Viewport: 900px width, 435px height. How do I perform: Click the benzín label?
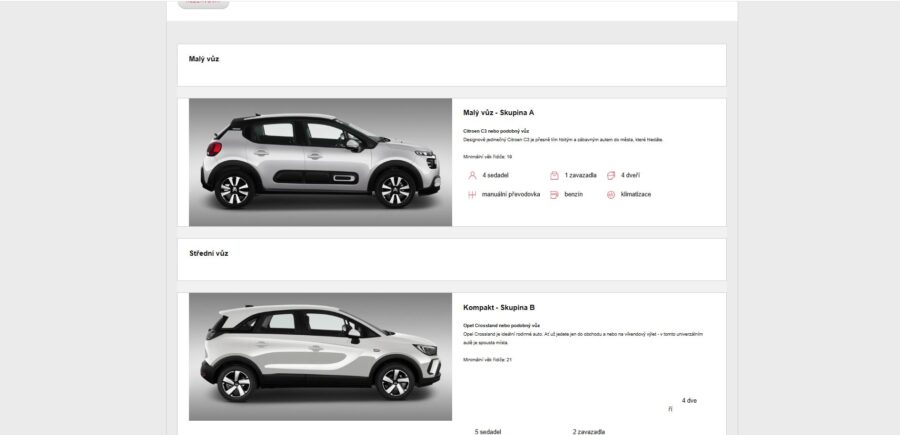click(x=573, y=195)
